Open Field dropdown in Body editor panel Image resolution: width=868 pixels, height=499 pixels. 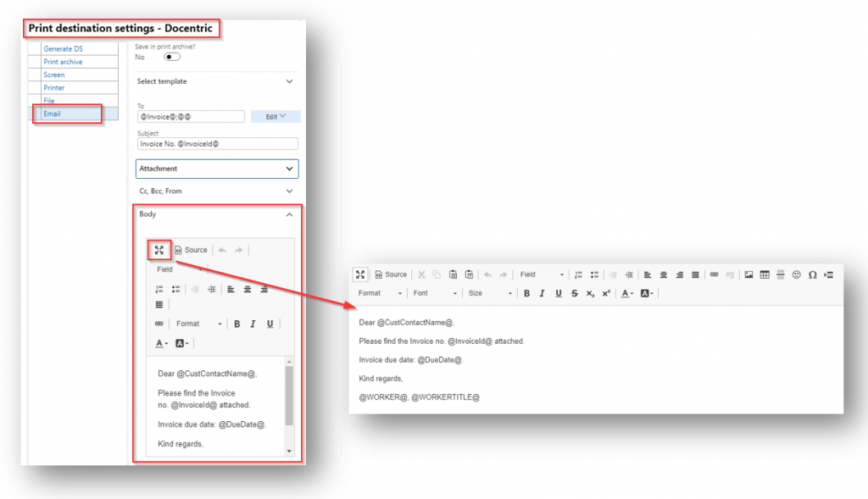pyautogui.click(x=180, y=269)
